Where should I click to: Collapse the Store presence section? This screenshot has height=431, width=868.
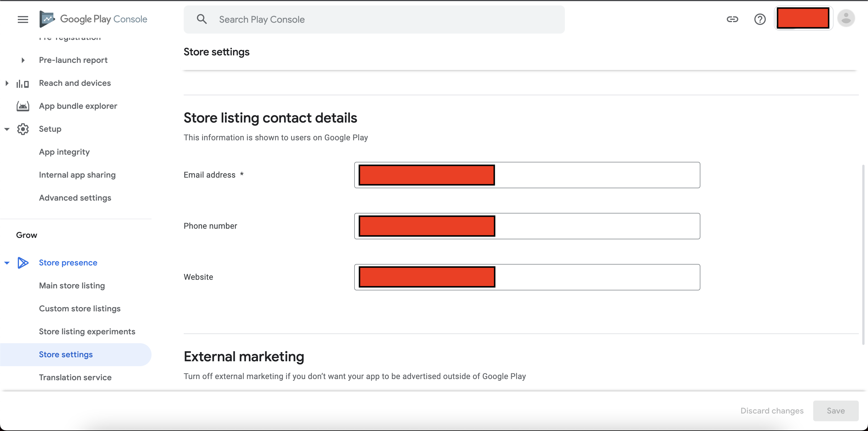pyautogui.click(x=8, y=262)
